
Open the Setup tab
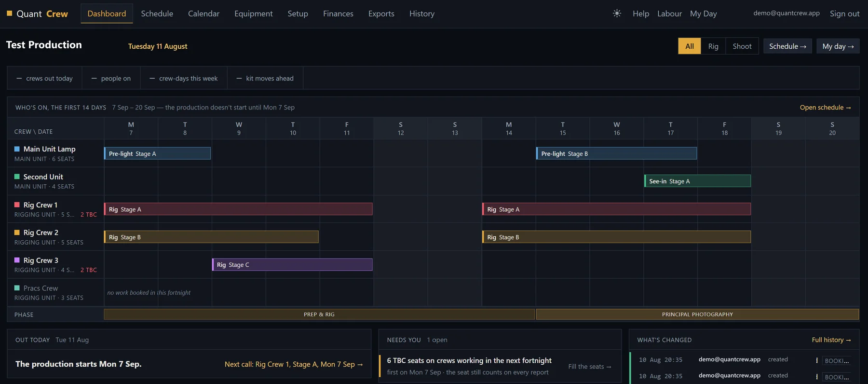pos(298,14)
